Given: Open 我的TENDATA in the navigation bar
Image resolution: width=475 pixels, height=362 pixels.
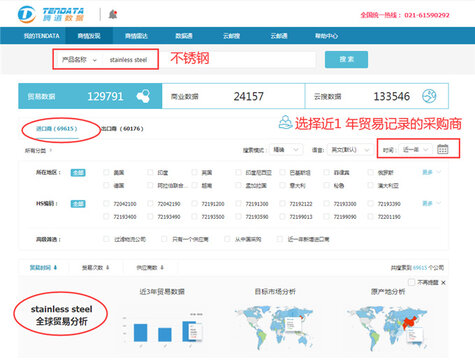Looking at the screenshot, I should (42, 36).
